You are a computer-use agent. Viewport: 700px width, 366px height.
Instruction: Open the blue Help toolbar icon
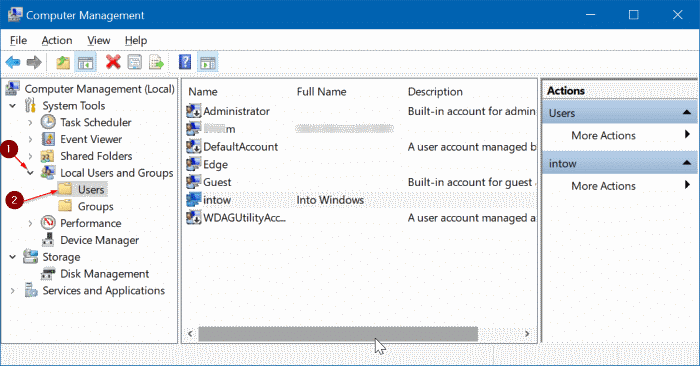tap(185, 62)
